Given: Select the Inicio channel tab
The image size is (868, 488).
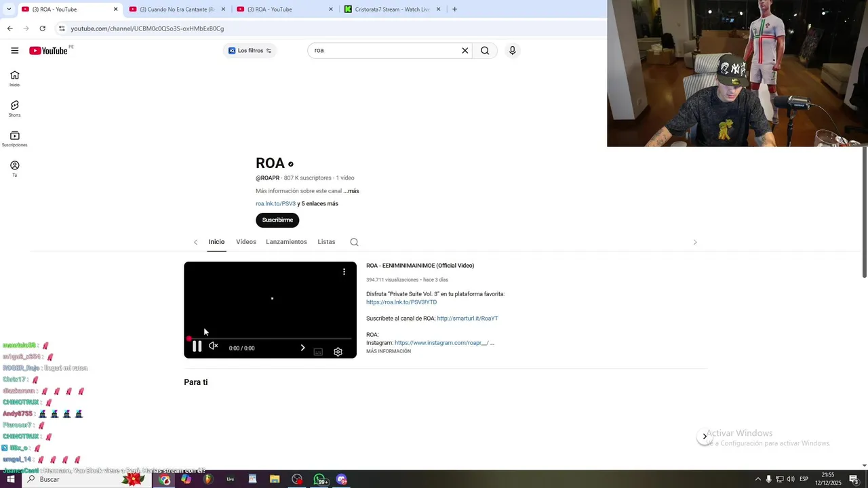Looking at the screenshot, I should coord(216,242).
